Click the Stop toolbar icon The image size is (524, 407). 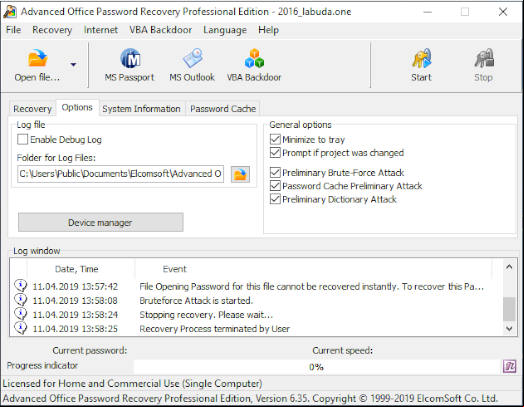[x=484, y=59]
